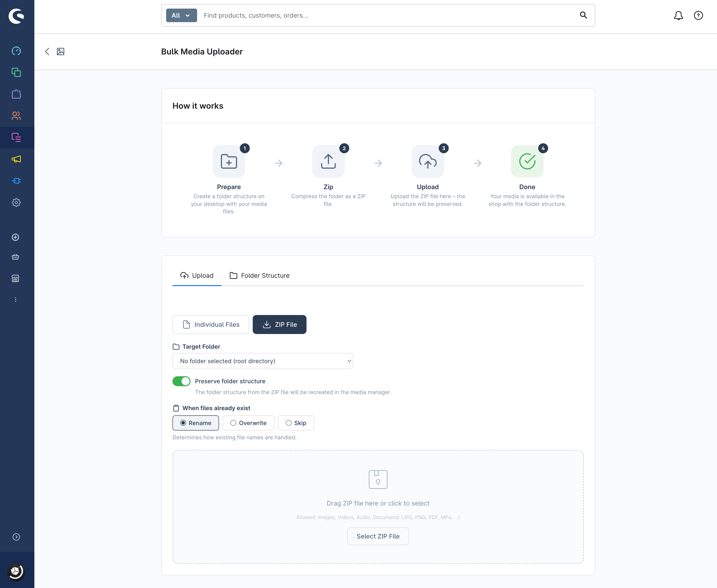Screen dimensions: 717x588
Task: Select the Overwrite radio option
Action: pyautogui.click(x=248, y=423)
